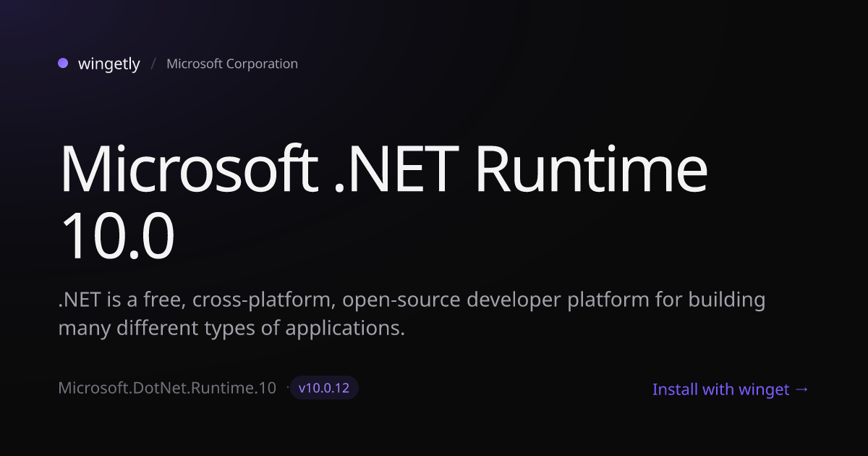Click the v10.0.12 version badge
This screenshot has width=868, height=456.
pos(324,388)
